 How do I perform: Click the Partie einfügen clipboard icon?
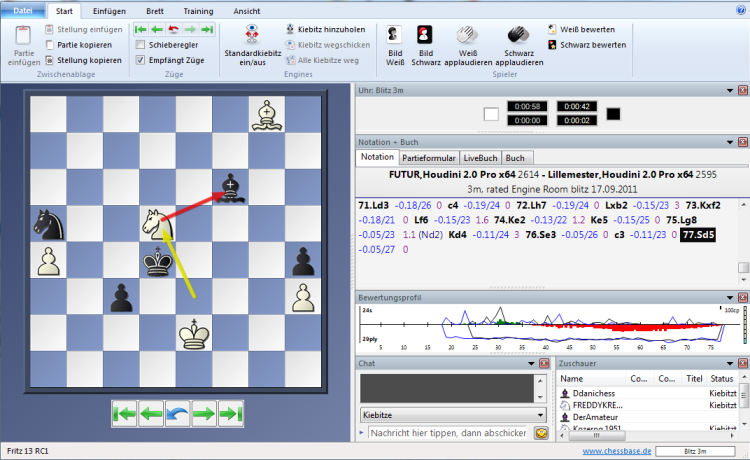[23, 36]
